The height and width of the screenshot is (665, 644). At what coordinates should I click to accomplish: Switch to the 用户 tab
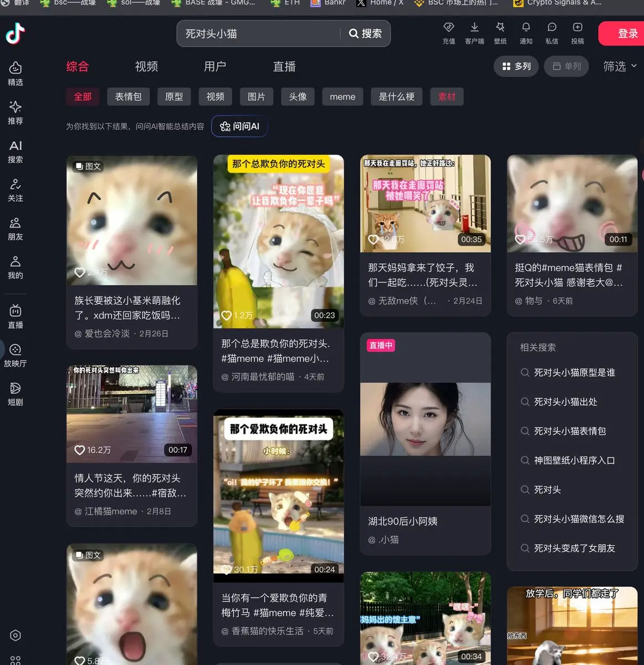click(x=215, y=66)
